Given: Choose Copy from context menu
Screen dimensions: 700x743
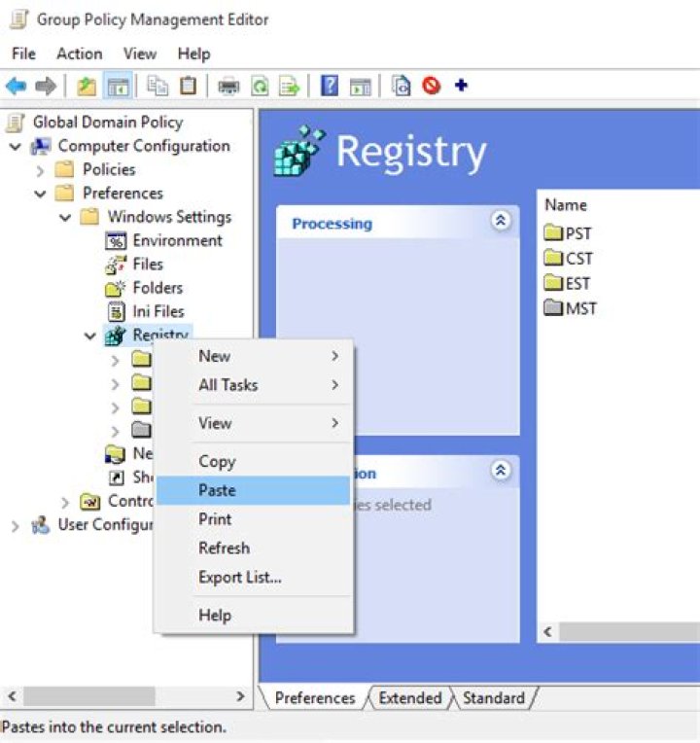Looking at the screenshot, I should click(254, 461).
